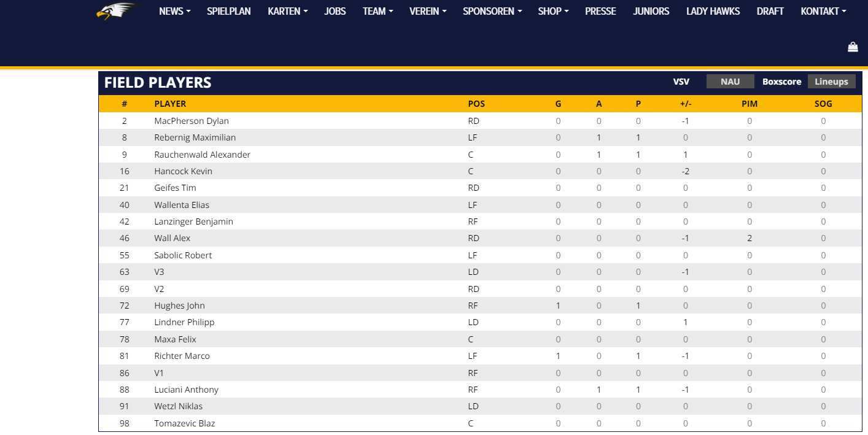Expand the NEWS dropdown menu
The height and width of the screenshot is (435, 868).
tap(174, 11)
